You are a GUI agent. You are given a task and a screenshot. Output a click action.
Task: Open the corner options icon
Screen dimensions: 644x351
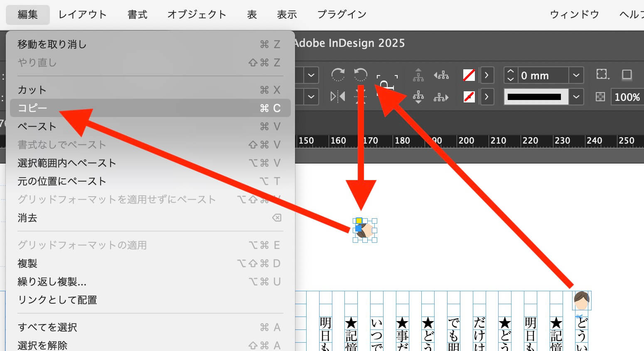tap(602, 75)
